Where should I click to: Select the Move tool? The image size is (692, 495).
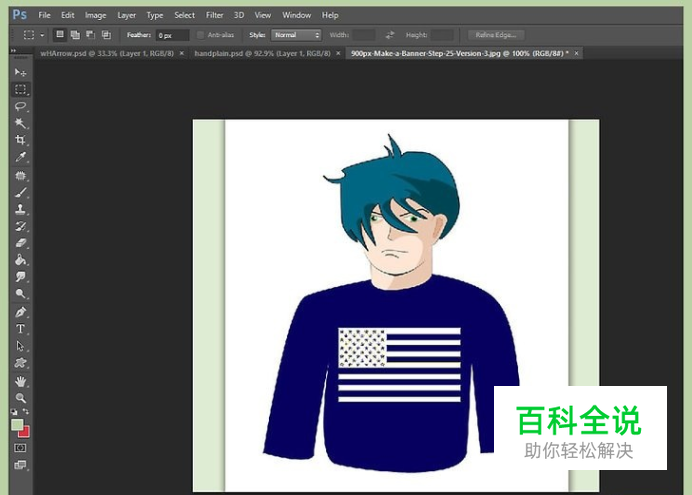pos(20,72)
